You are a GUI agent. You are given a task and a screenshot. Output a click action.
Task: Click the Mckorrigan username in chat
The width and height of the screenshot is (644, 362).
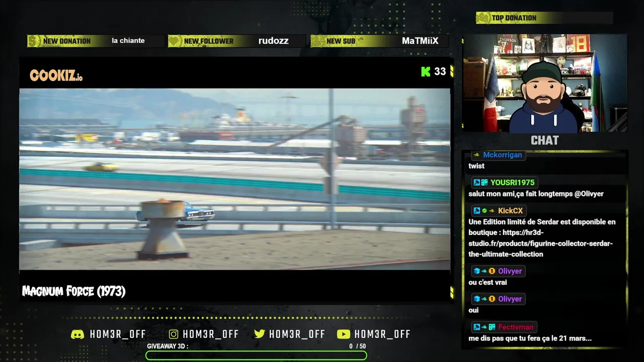503,155
